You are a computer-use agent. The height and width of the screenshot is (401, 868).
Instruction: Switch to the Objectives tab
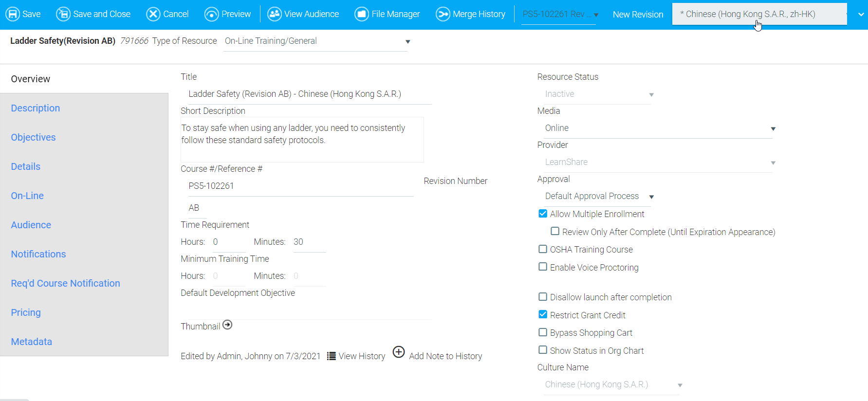33,137
